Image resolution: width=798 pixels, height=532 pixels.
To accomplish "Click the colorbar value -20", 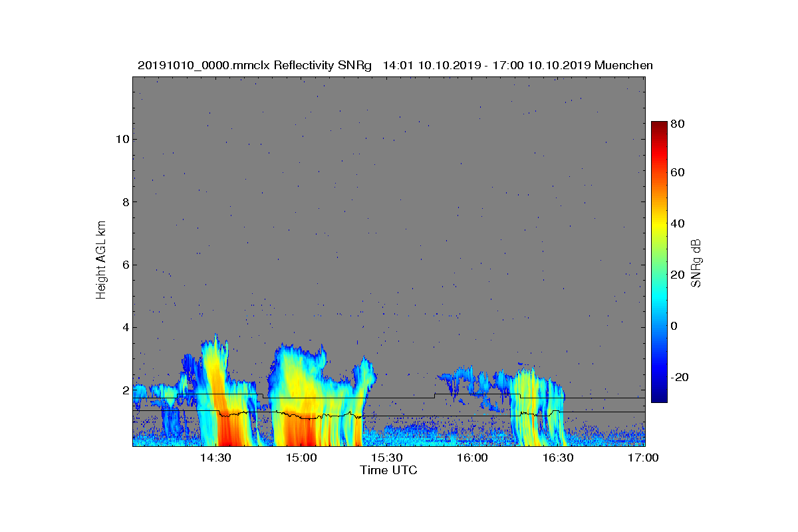I will click(x=680, y=377).
